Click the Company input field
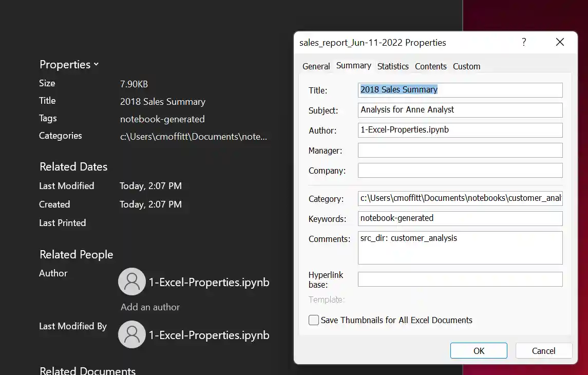The width and height of the screenshot is (588, 375). 460,170
